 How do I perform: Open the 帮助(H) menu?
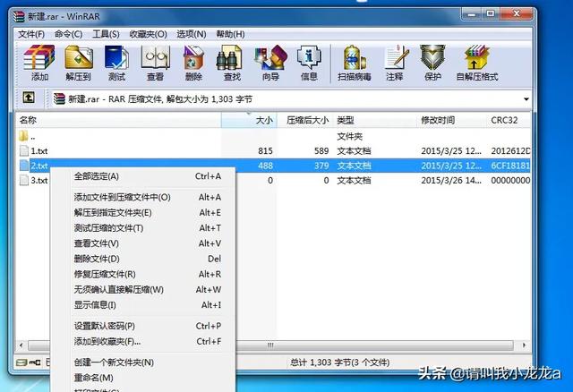(x=231, y=34)
